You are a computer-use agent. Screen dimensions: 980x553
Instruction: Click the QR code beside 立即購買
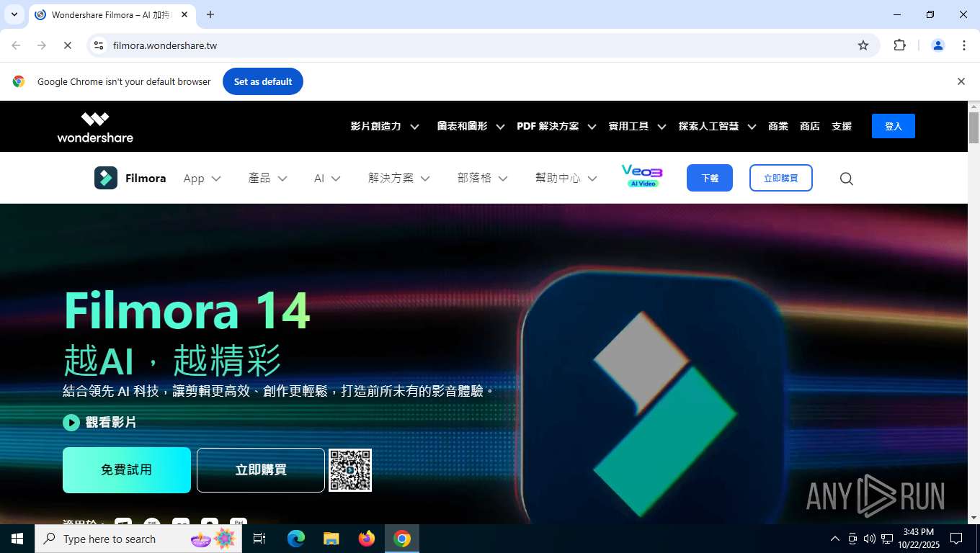pyautogui.click(x=350, y=470)
